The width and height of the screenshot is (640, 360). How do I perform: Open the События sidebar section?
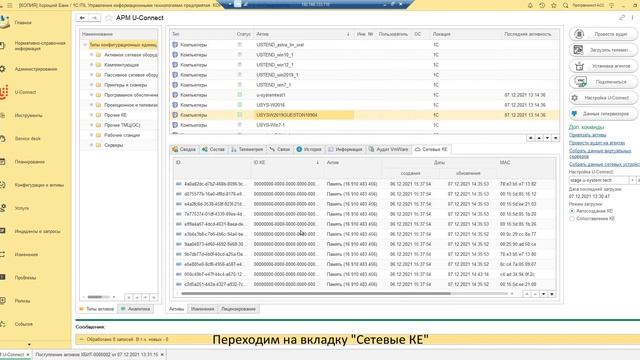23,324
